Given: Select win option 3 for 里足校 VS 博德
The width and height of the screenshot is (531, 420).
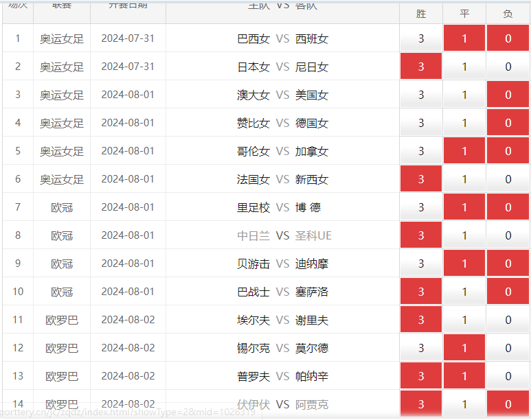Looking at the screenshot, I should pyautogui.click(x=421, y=207).
